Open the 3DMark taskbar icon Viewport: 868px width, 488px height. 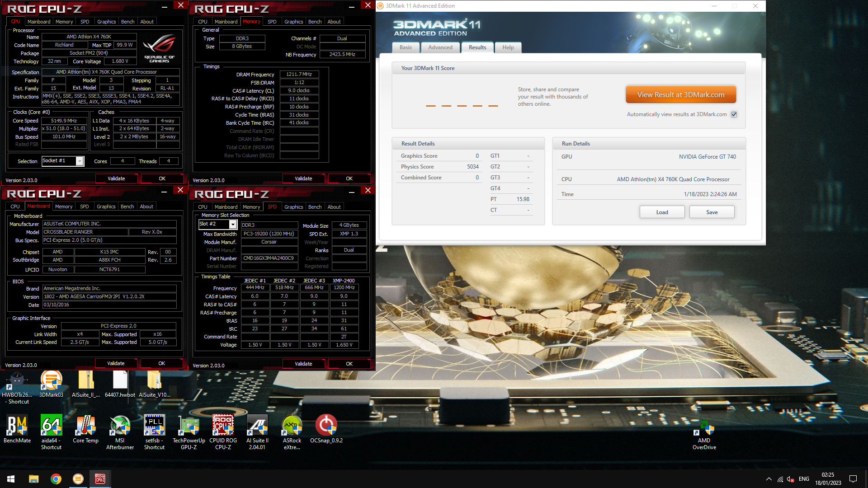(78, 479)
